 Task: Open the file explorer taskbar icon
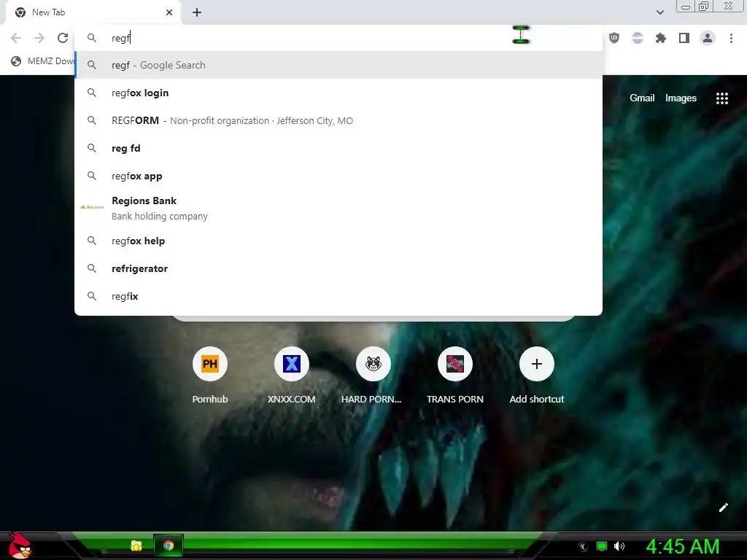pos(136,545)
